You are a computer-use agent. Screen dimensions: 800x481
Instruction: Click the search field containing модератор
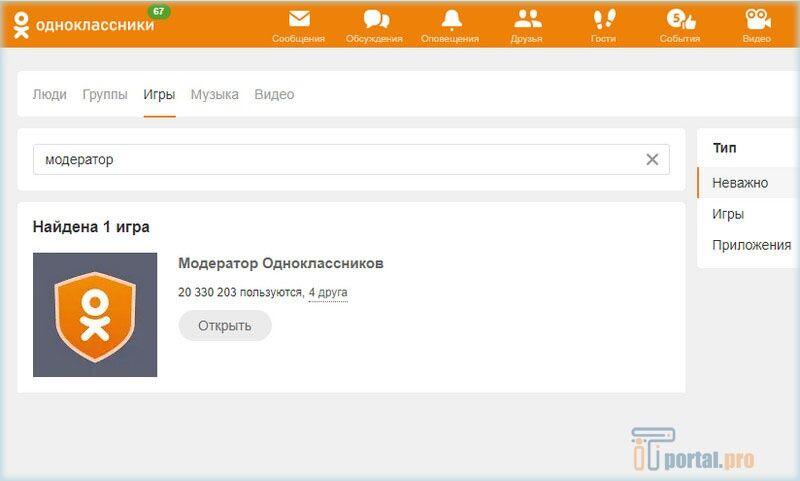tap(351, 160)
